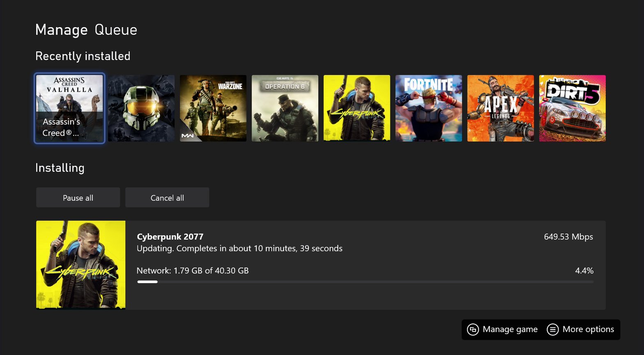Open the Fortnite game tile
The width and height of the screenshot is (644, 355).
429,108
